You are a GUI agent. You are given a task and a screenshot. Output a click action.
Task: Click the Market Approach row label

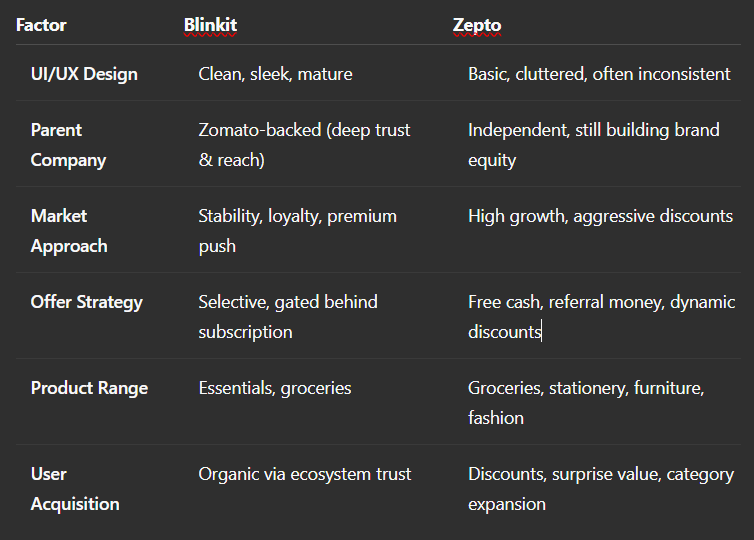pyautogui.click(x=68, y=231)
